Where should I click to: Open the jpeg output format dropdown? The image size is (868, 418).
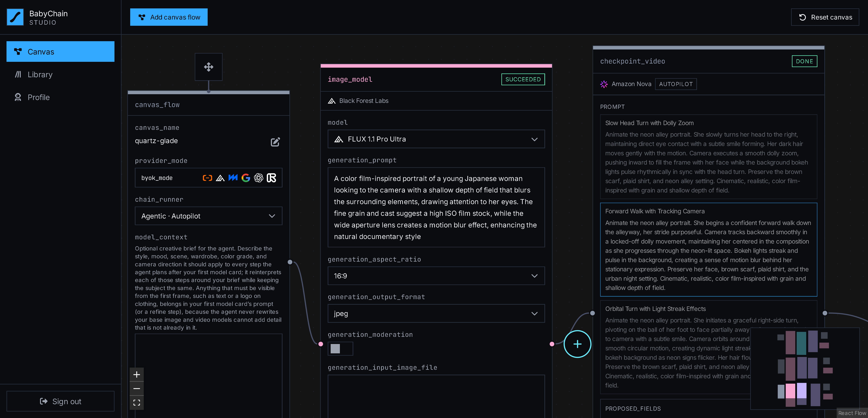(436, 314)
